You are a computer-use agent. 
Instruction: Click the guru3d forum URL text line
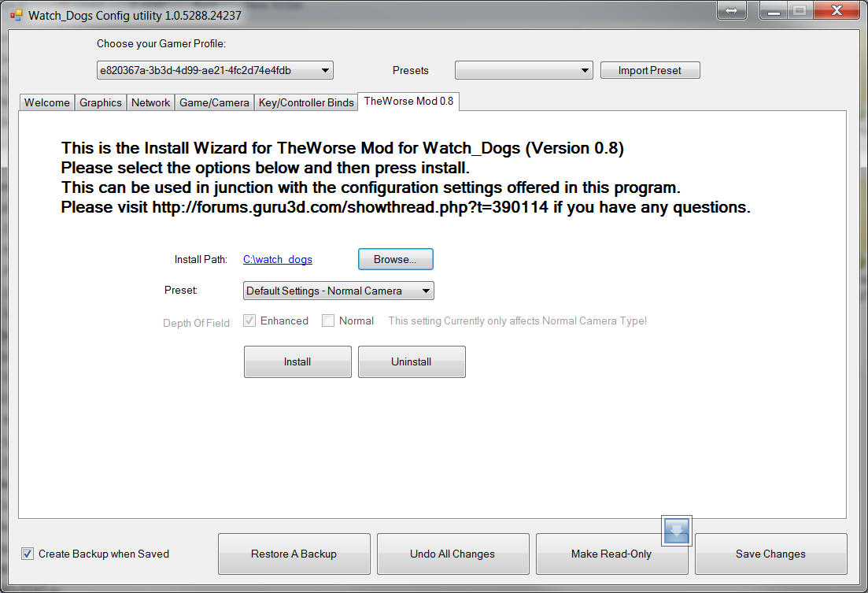[405, 207]
